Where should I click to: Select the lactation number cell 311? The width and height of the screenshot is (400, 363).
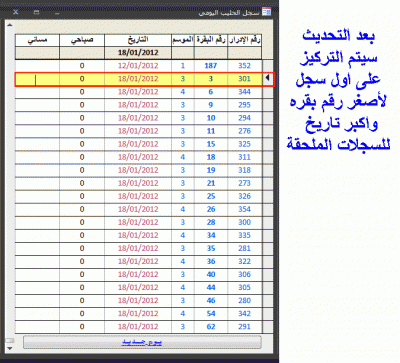pyautogui.click(x=244, y=157)
